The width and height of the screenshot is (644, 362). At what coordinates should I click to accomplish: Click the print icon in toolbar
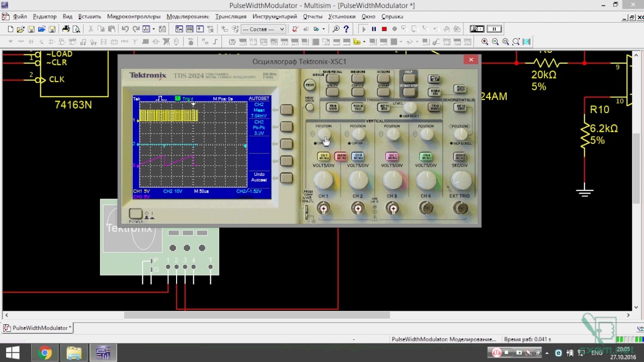click(x=66, y=29)
